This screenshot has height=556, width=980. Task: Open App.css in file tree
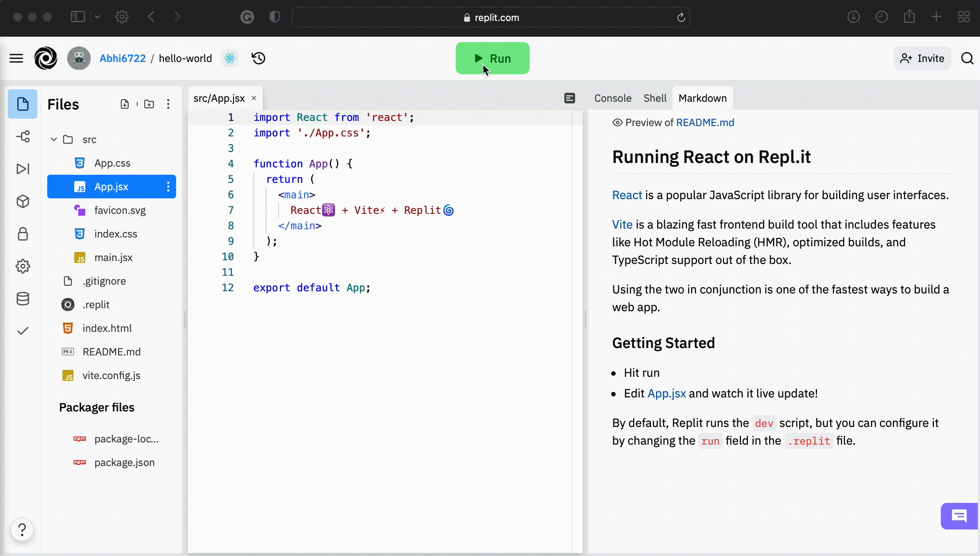coord(111,163)
